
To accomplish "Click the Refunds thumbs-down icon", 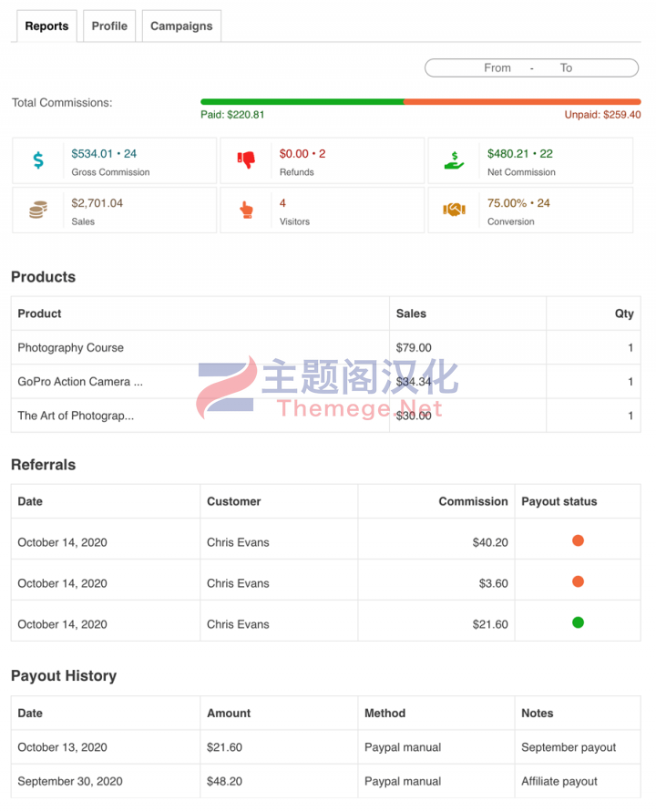I will pyautogui.click(x=246, y=160).
